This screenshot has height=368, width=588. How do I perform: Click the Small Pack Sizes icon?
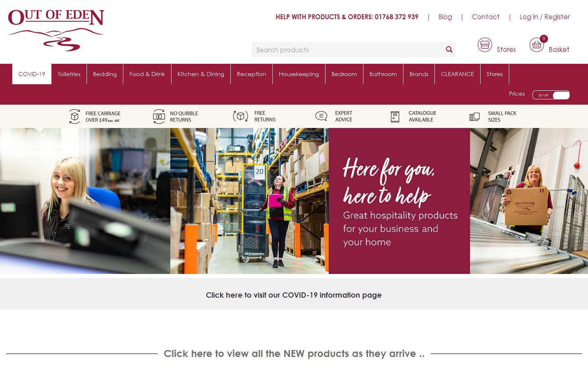pyautogui.click(x=474, y=117)
